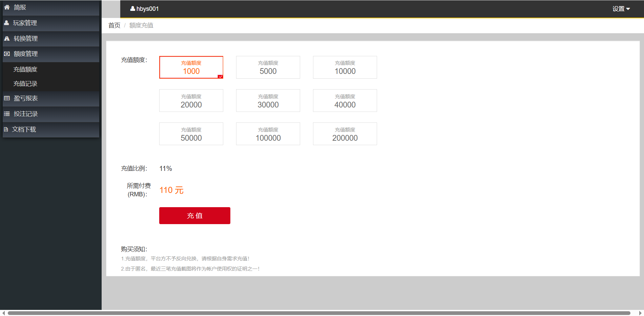Image resolution: width=644 pixels, height=316 pixels.
Task: Choose the 20000 recharge amount option
Action: [191, 101]
